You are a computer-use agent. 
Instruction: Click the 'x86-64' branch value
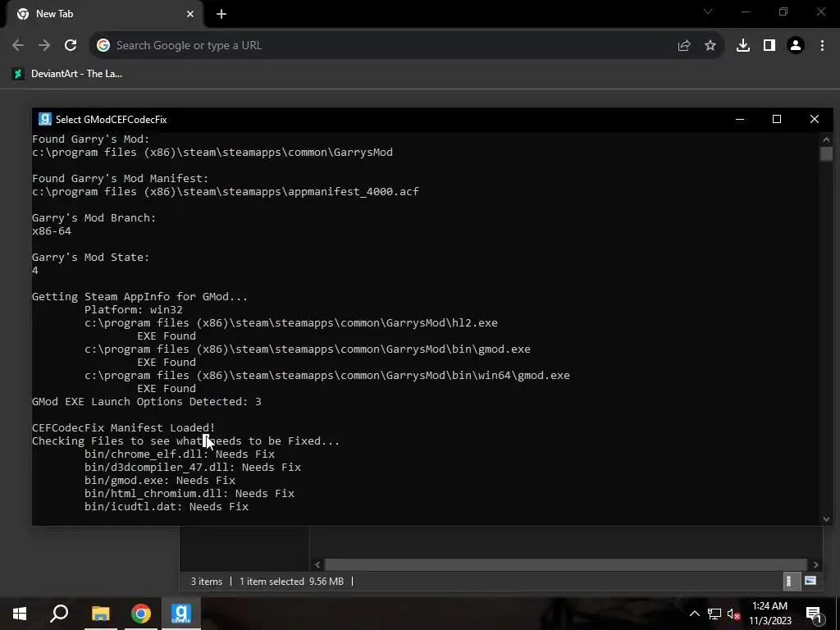[52, 231]
